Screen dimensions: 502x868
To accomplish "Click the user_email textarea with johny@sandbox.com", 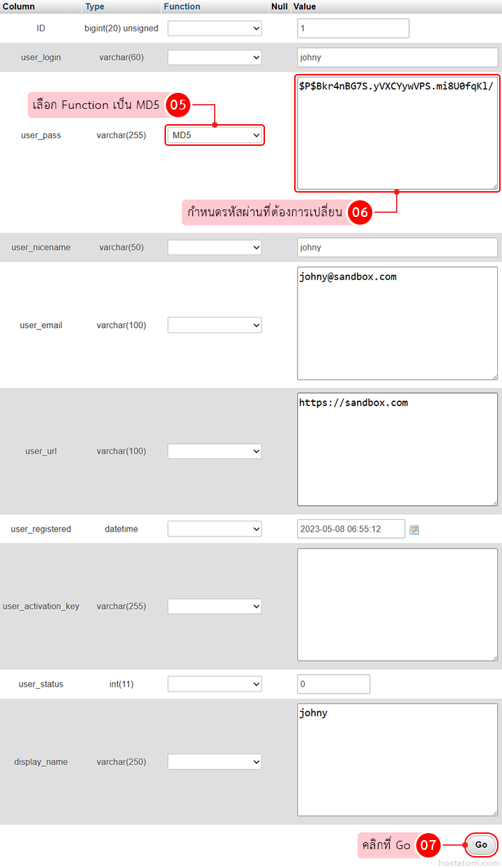I will coord(397,323).
